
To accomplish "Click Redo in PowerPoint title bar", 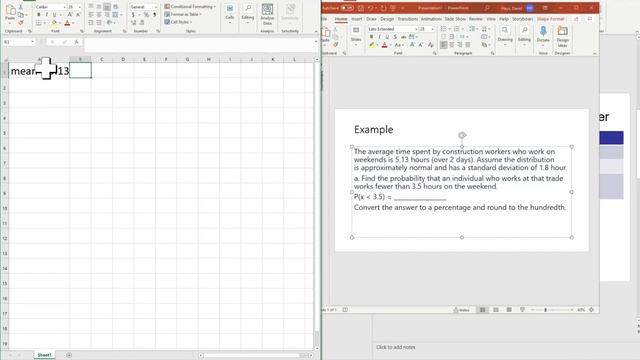I will pyautogui.click(x=384, y=8).
